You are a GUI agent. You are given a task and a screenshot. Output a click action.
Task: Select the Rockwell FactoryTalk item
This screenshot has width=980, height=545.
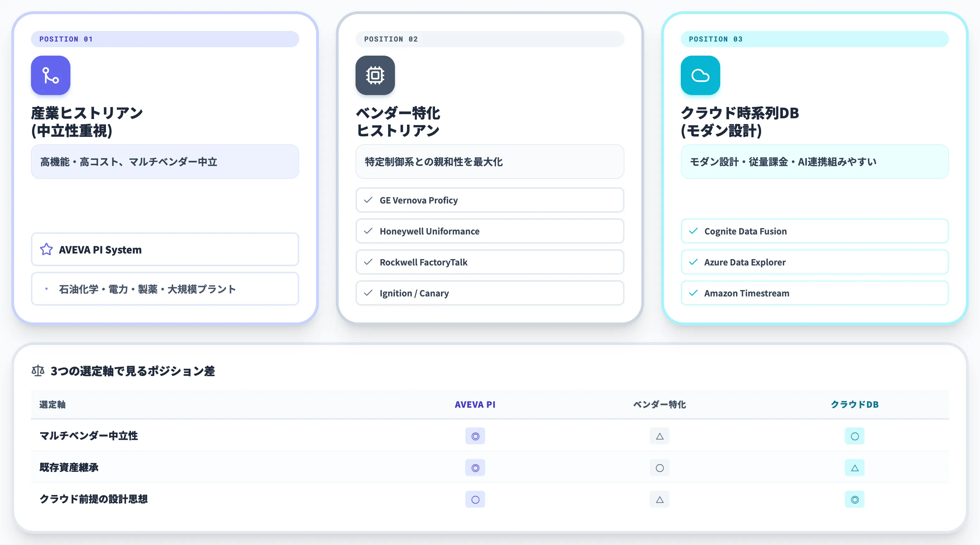(x=490, y=262)
